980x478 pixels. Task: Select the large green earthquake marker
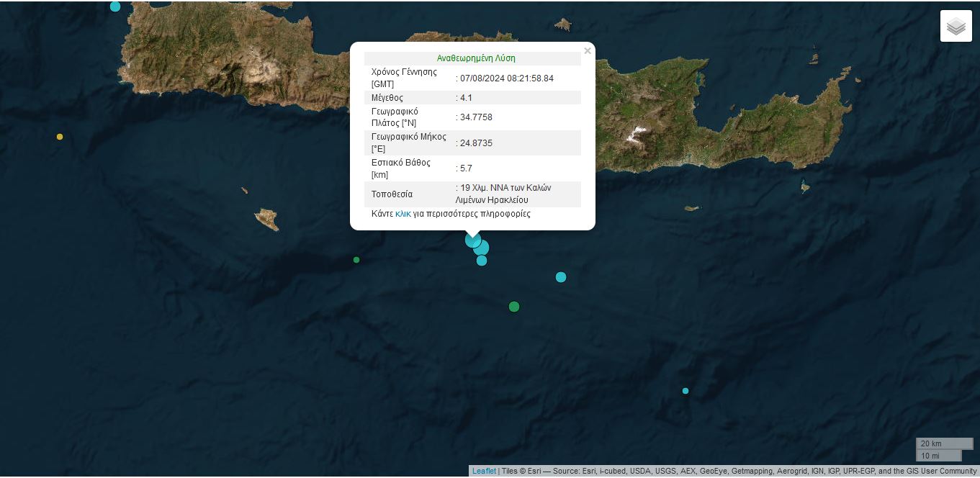point(514,307)
